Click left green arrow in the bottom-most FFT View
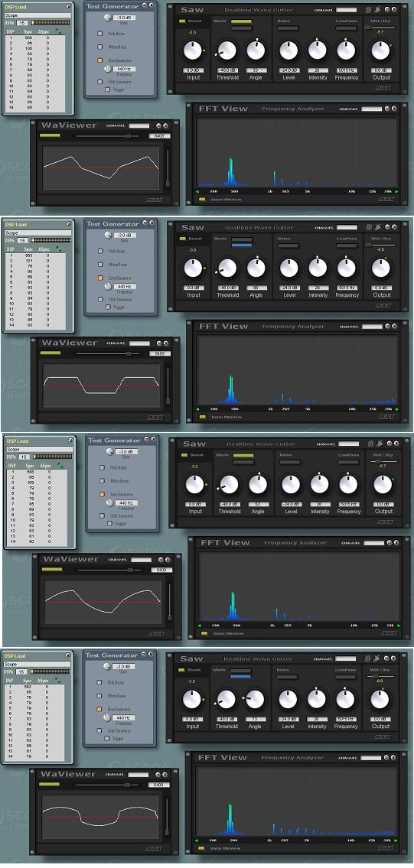The height and width of the screenshot is (868, 414). [198, 840]
